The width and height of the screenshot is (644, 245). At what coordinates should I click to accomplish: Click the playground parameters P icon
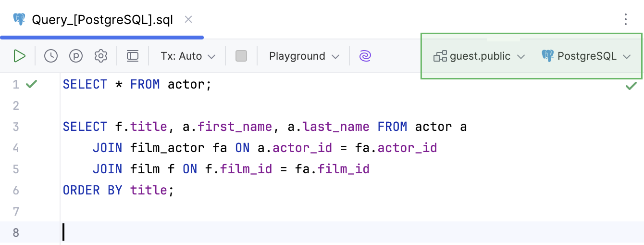tap(76, 56)
